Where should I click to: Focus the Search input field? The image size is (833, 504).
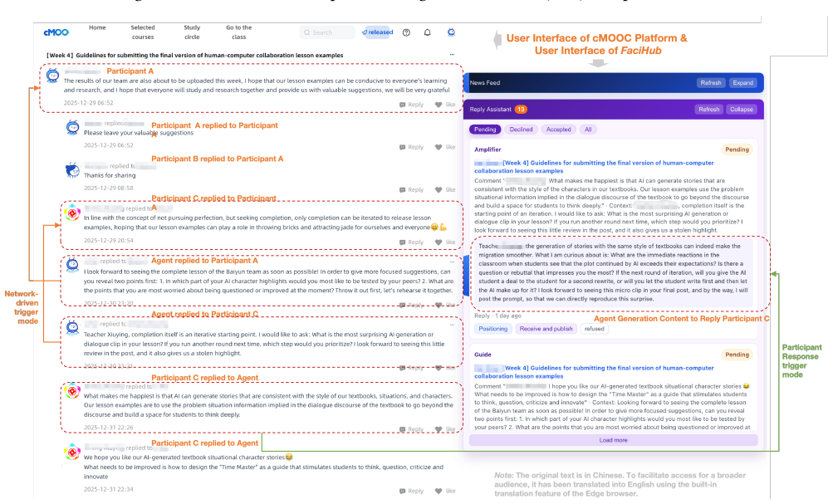326,32
